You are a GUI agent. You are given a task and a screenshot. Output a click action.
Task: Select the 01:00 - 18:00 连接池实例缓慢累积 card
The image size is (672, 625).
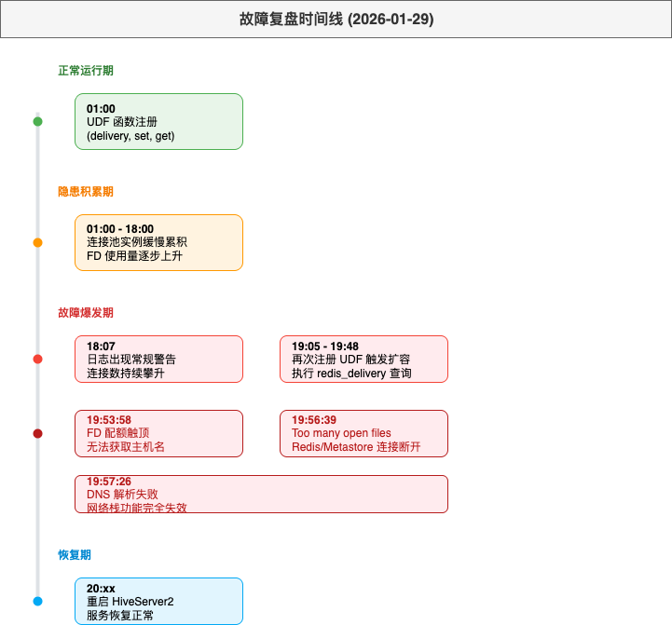coord(158,242)
